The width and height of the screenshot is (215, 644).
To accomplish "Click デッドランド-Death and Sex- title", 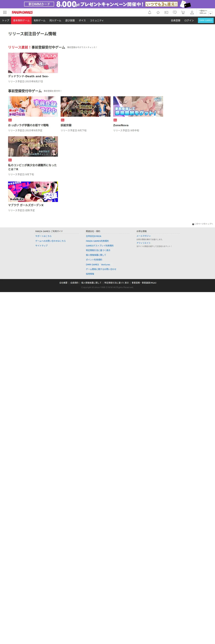I will point(28,76).
